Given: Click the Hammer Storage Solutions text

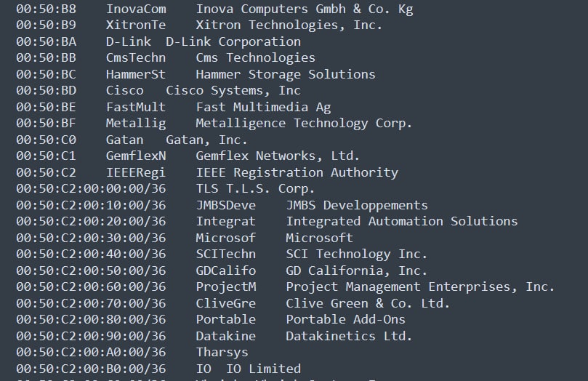Looking at the screenshot, I should 285,74.
